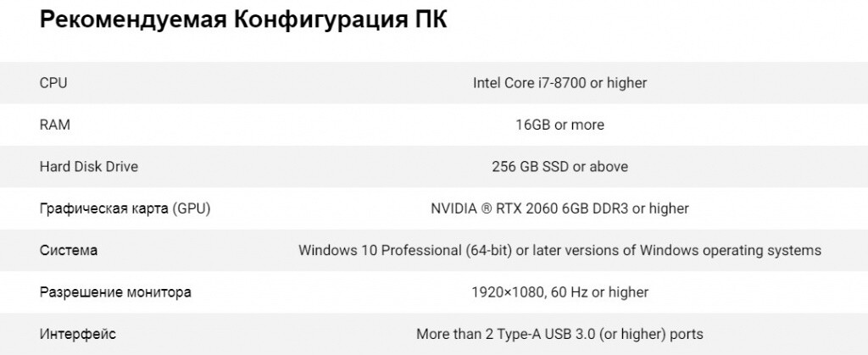
Task: Click "DDR3" in the graphics card value
Action: click(609, 208)
